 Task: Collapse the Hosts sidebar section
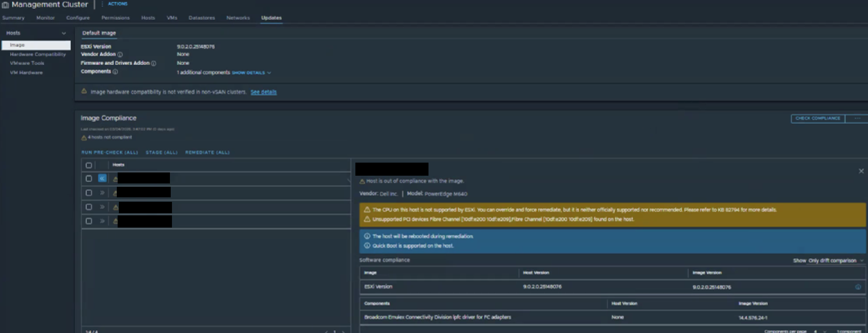(x=64, y=33)
